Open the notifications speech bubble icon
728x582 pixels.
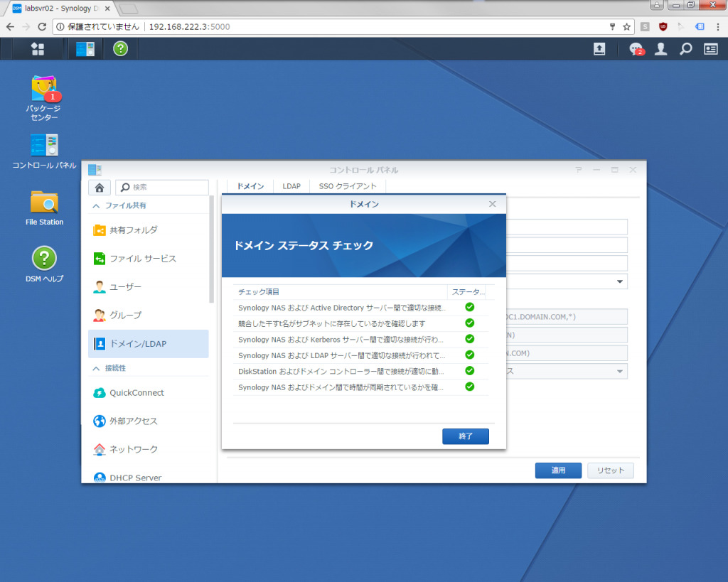pos(636,49)
